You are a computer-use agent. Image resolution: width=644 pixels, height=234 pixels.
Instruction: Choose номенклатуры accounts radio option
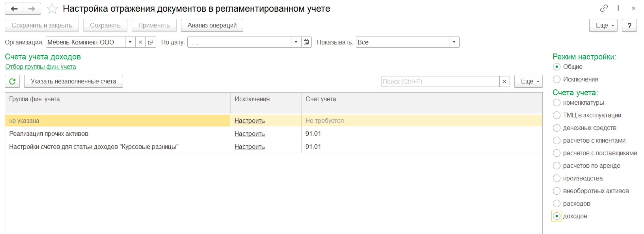tap(557, 102)
